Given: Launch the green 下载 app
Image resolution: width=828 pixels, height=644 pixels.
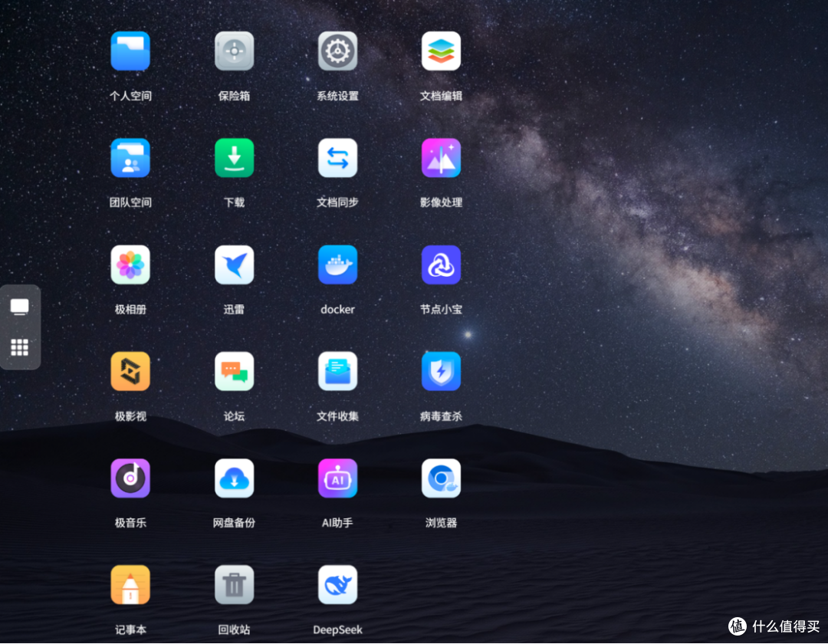Looking at the screenshot, I should tap(234, 158).
